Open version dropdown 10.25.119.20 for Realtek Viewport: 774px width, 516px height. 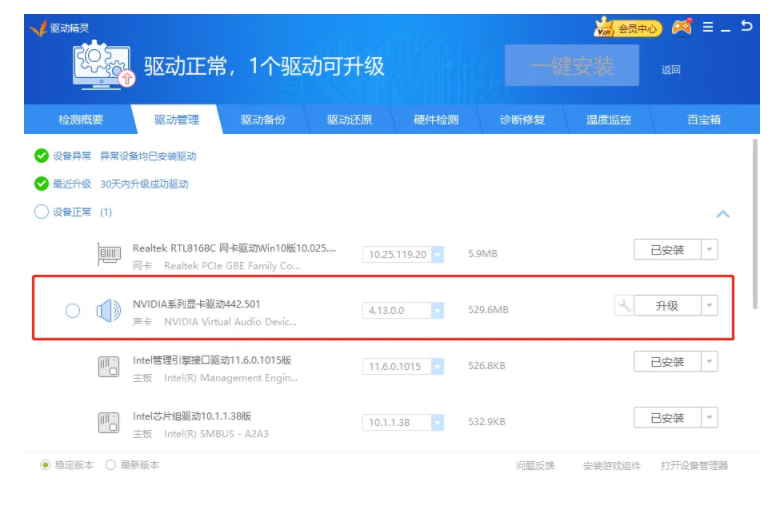(437, 254)
